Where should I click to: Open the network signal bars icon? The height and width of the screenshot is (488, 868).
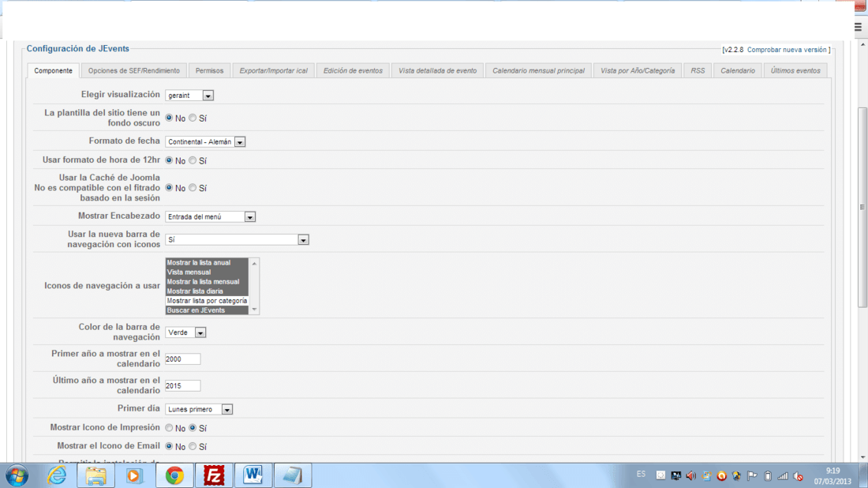click(783, 475)
